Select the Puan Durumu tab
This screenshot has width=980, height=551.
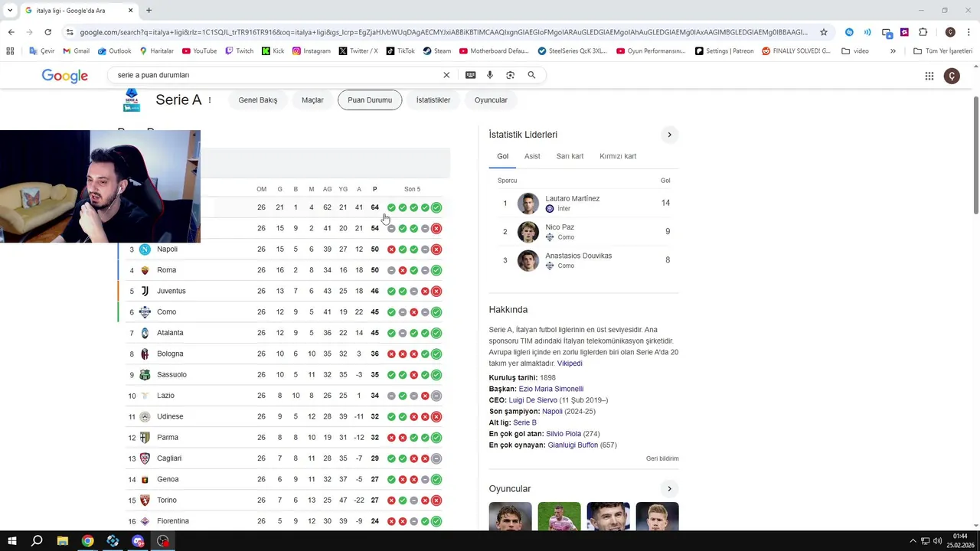point(370,100)
